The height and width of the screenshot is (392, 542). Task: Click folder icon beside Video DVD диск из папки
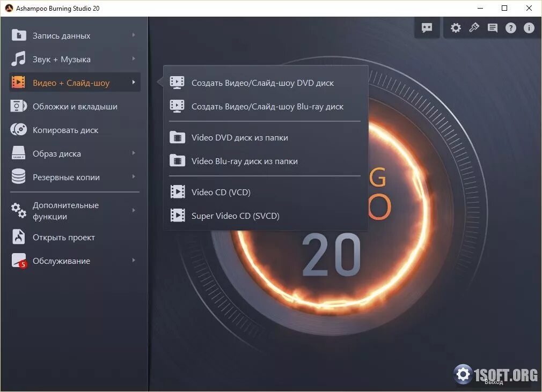(x=177, y=137)
